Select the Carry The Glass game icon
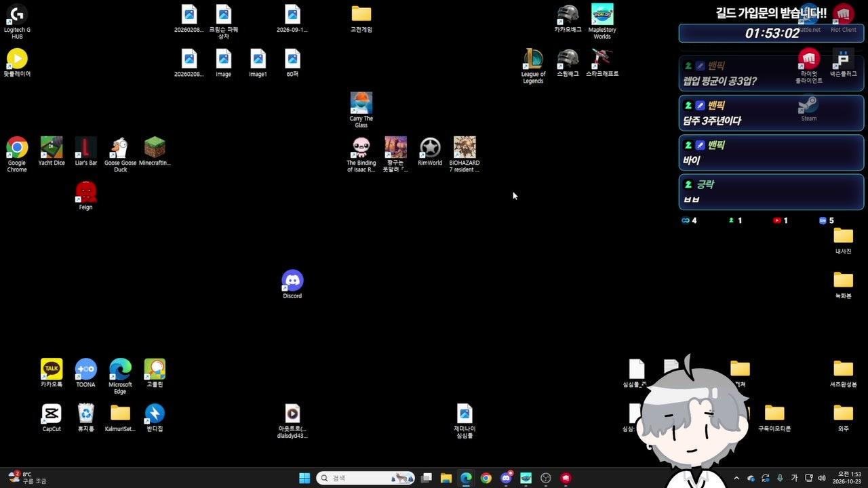The width and height of the screenshot is (868, 488). coord(361,110)
